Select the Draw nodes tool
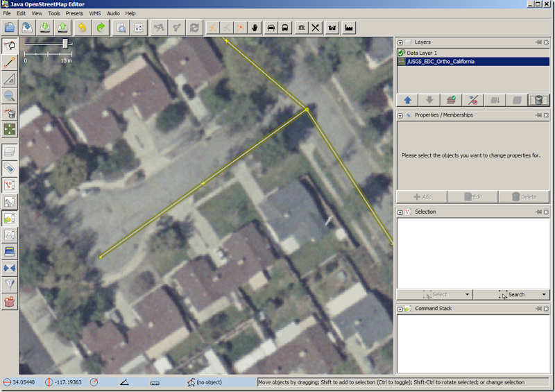This screenshot has width=555, height=392. [10, 63]
